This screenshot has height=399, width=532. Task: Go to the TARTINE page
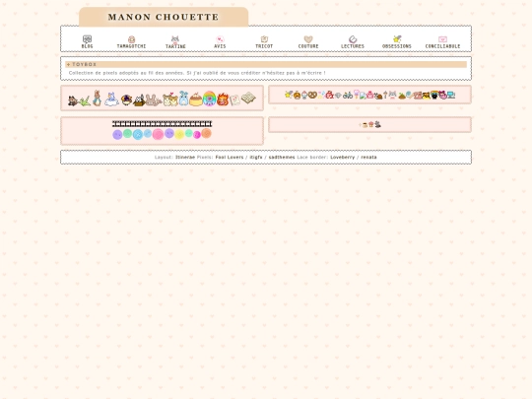tap(175, 42)
